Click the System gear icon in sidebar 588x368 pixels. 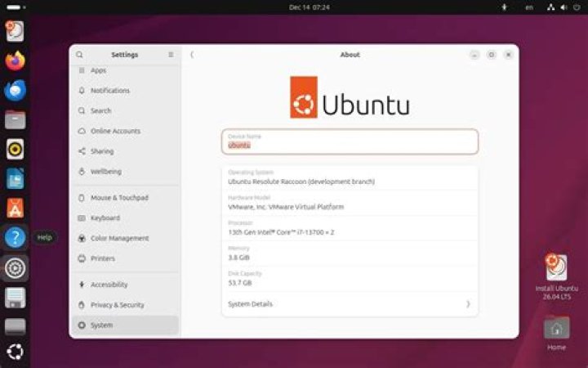click(82, 325)
